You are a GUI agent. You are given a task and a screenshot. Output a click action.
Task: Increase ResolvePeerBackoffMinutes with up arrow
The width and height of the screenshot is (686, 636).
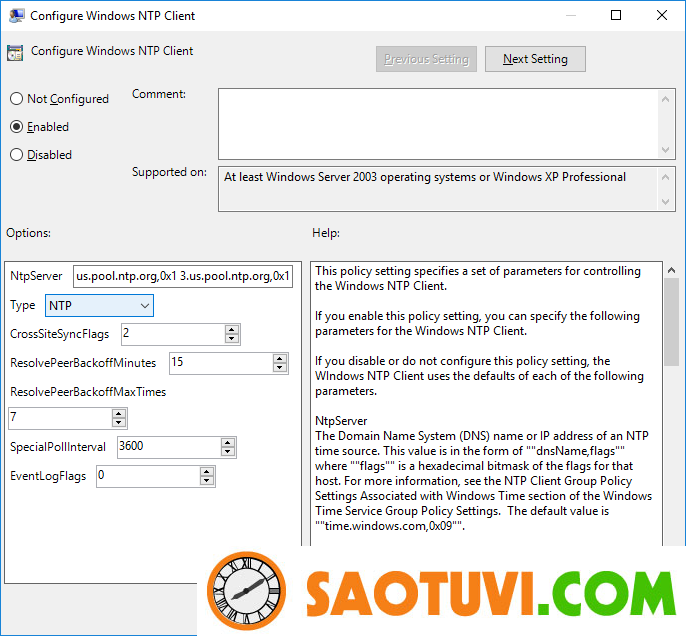click(280, 359)
